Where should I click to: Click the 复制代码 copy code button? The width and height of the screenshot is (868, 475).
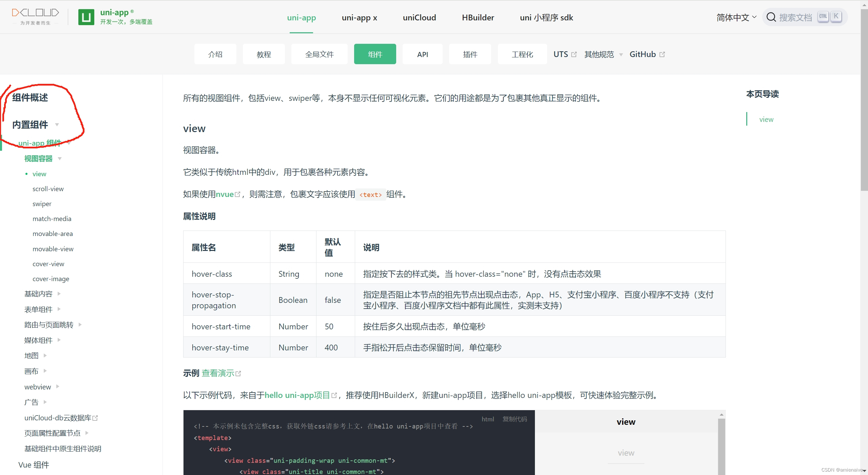point(515,419)
